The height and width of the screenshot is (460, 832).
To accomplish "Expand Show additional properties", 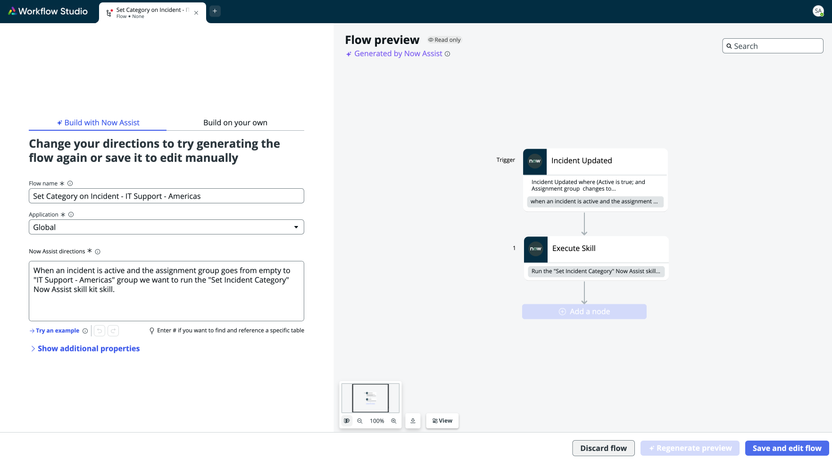I will [x=85, y=349].
